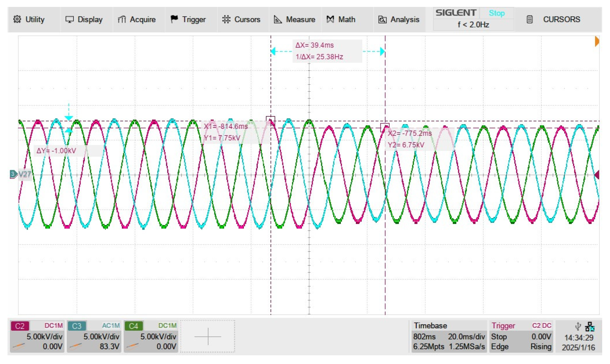Click the Measure ruler icon

click(x=278, y=20)
